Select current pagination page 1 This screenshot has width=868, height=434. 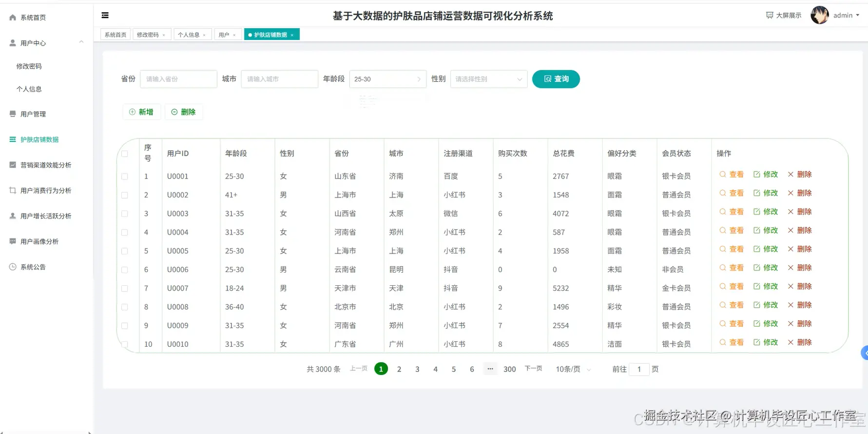[x=381, y=369]
